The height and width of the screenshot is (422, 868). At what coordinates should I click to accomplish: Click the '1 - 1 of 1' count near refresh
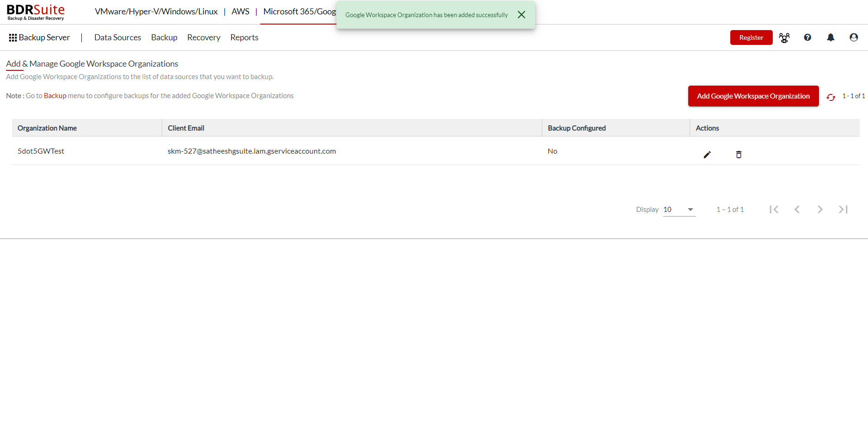point(853,96)
